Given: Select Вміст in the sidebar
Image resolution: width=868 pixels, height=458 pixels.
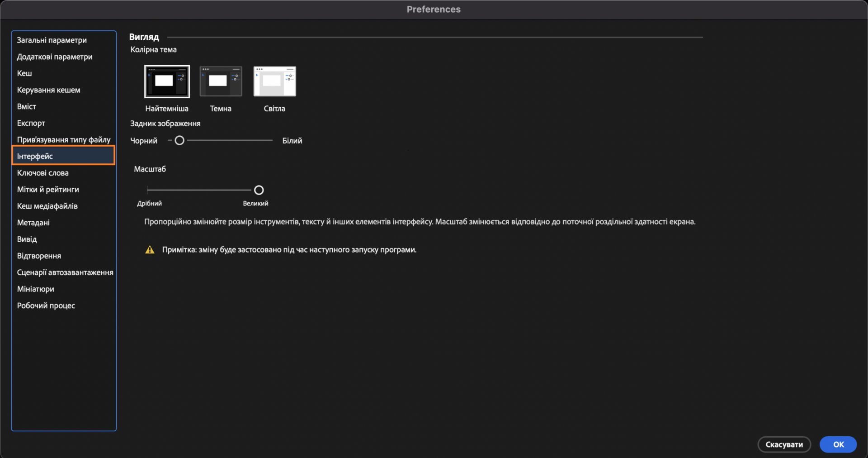Looking at the screenshot, I should point(64,106).
